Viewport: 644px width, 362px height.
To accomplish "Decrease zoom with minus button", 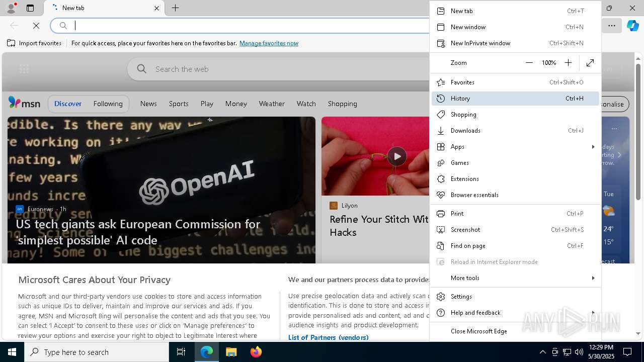I will tap(529, 63).
